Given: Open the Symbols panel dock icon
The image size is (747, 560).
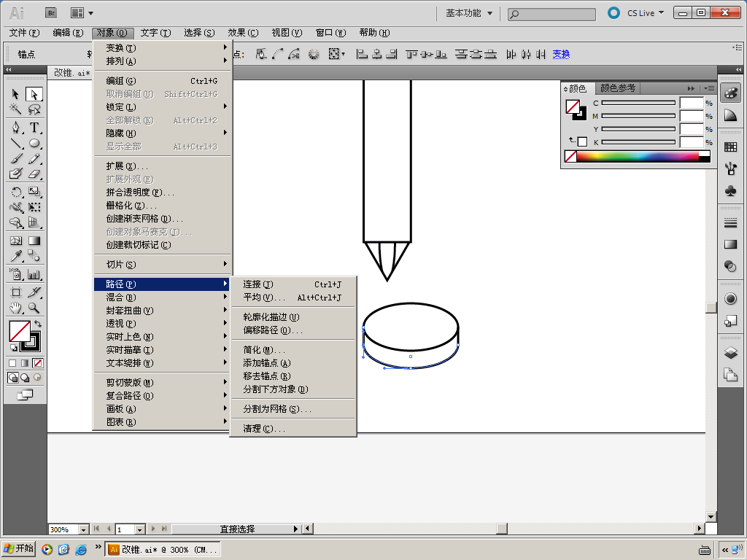Looking at the screenshot, I should [730, 190].
